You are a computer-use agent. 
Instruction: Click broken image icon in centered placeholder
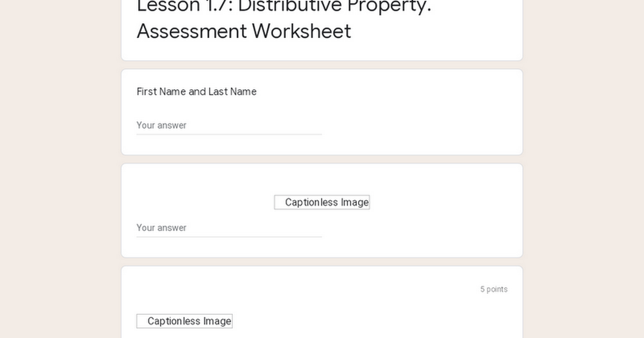(280, 202)
